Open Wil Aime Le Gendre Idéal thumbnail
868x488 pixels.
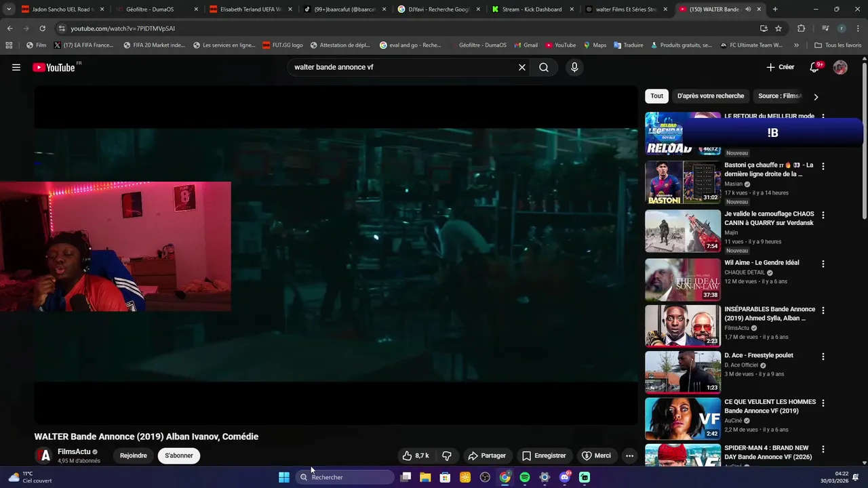[683, 279]
